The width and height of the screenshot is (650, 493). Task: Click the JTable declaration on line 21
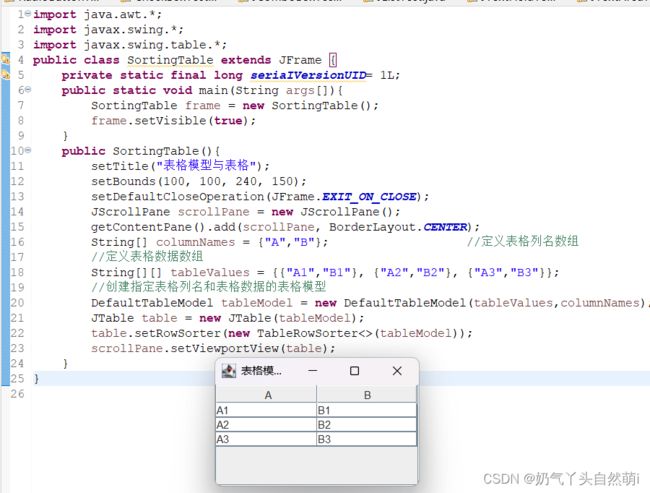[x=228, y=318]
